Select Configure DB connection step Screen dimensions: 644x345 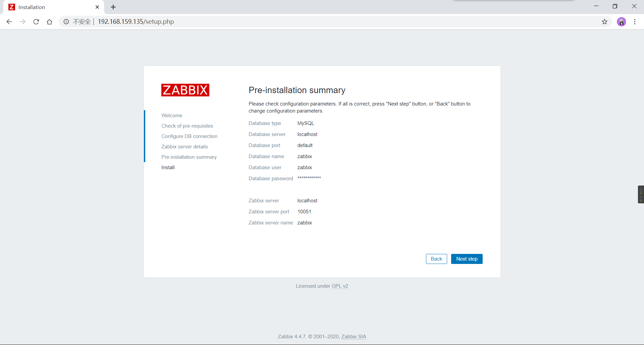pyautogui.click(x=189, y=136)
